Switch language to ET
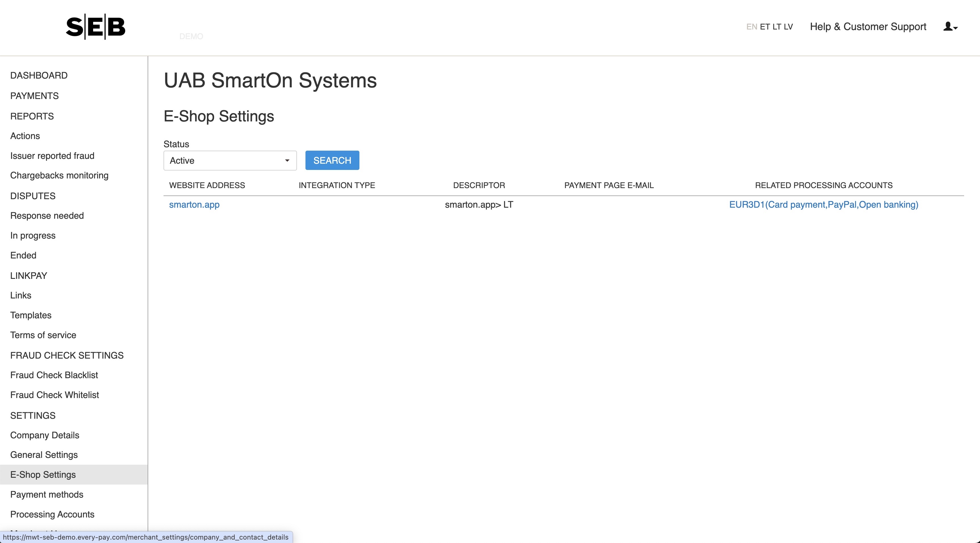Screen dimensions: 980x543 point(765,27)
